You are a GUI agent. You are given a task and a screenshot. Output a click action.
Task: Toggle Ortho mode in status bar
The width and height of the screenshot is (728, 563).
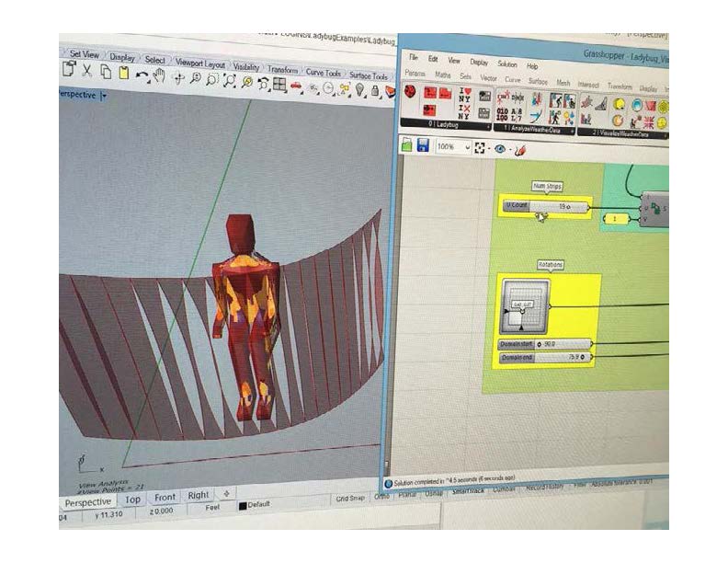tap(381, 497)
